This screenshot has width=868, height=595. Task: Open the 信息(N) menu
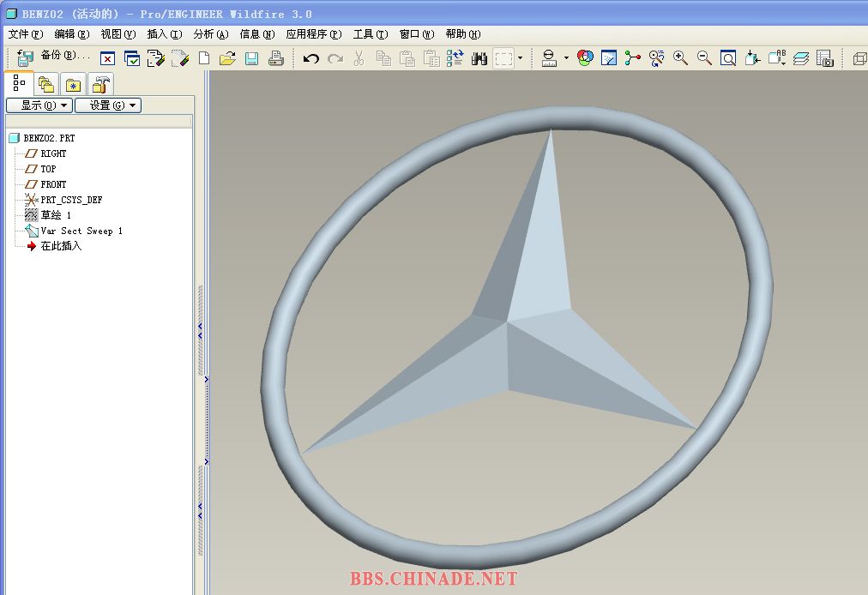coord(257,34)
